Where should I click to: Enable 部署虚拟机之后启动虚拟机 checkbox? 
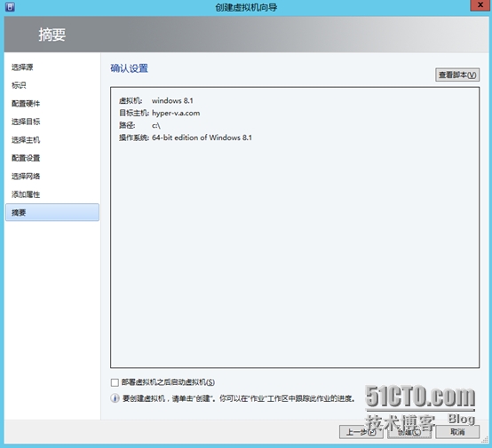coord(115,382)
